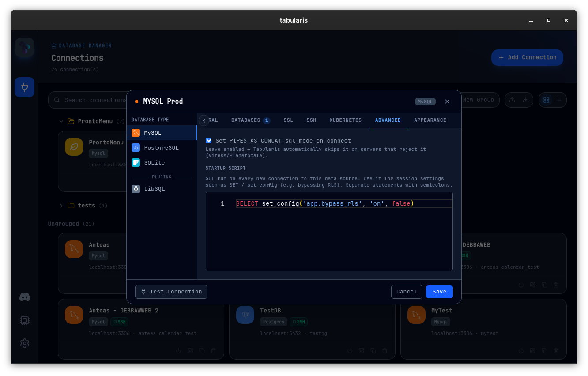Click the Add Connection button

click(527, 57)
